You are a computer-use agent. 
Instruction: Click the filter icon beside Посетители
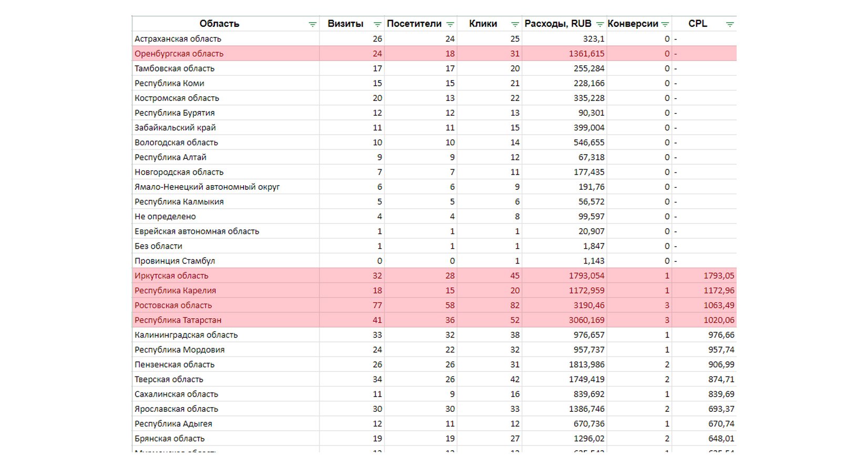coord(450,24)
